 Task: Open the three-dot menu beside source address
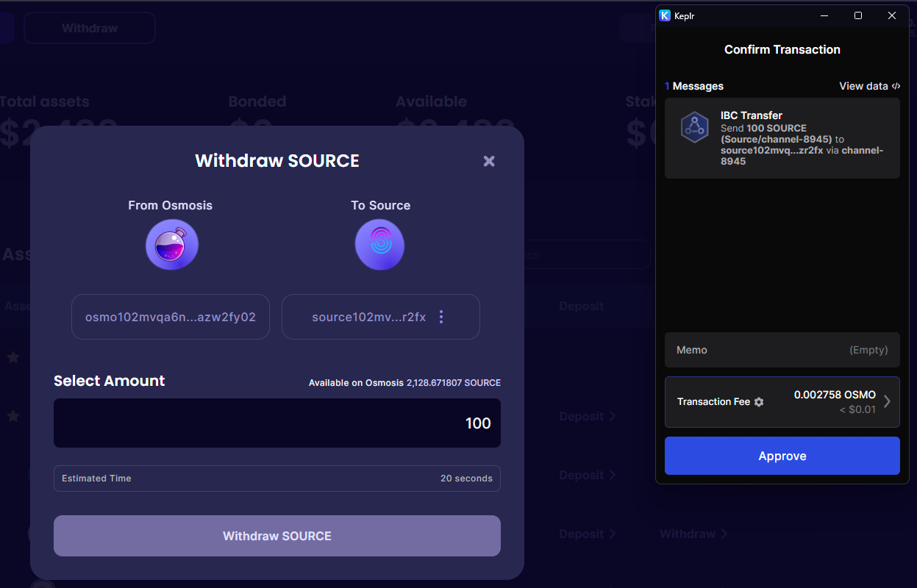[x=441, y=317]
